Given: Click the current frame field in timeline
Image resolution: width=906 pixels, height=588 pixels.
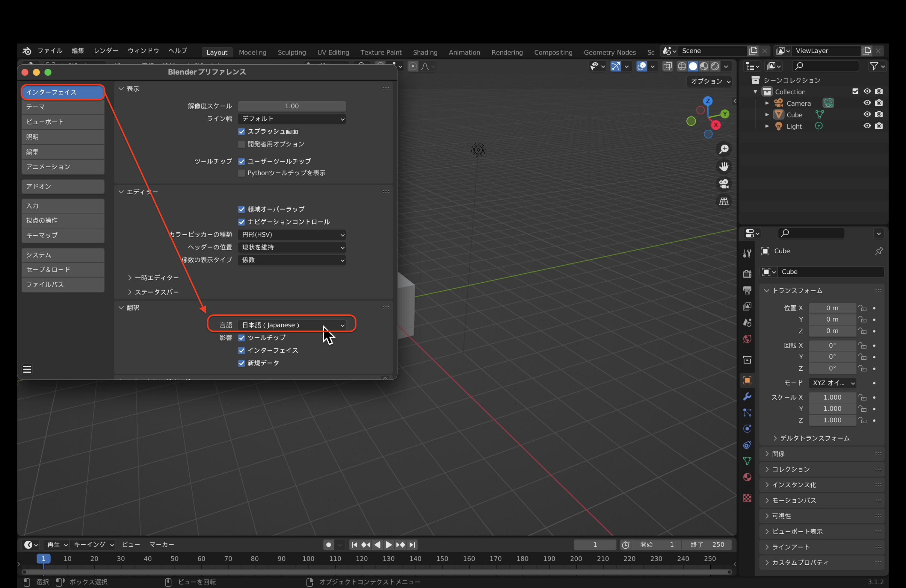Looking at the screenshot, I should [595, 545].
